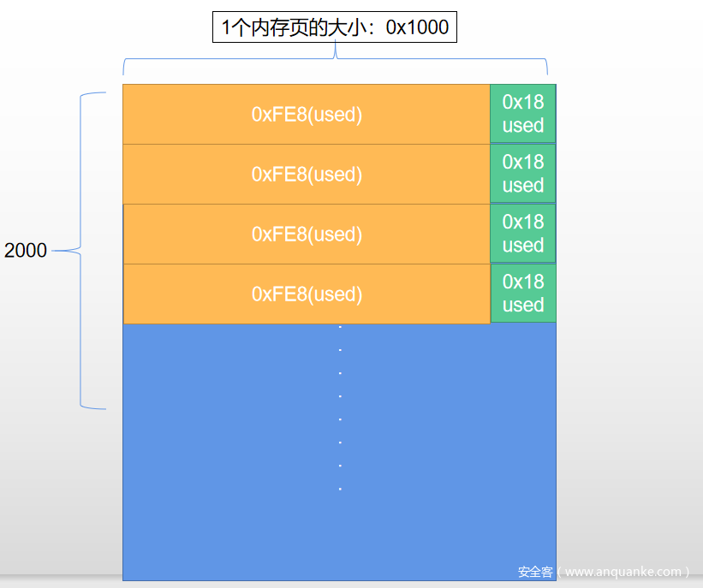Click the page size title box reading 0x1000

[x=334, y=27]
